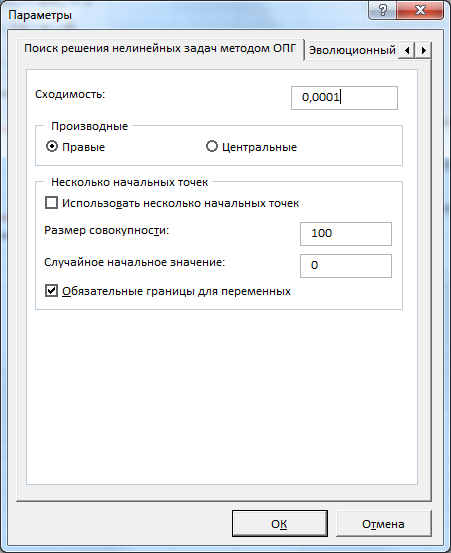Image resolution: width=451 pixels, height=553 pixels.
Task: Dismiss the dialog with Отмена button
Action: tap(384, 524)
